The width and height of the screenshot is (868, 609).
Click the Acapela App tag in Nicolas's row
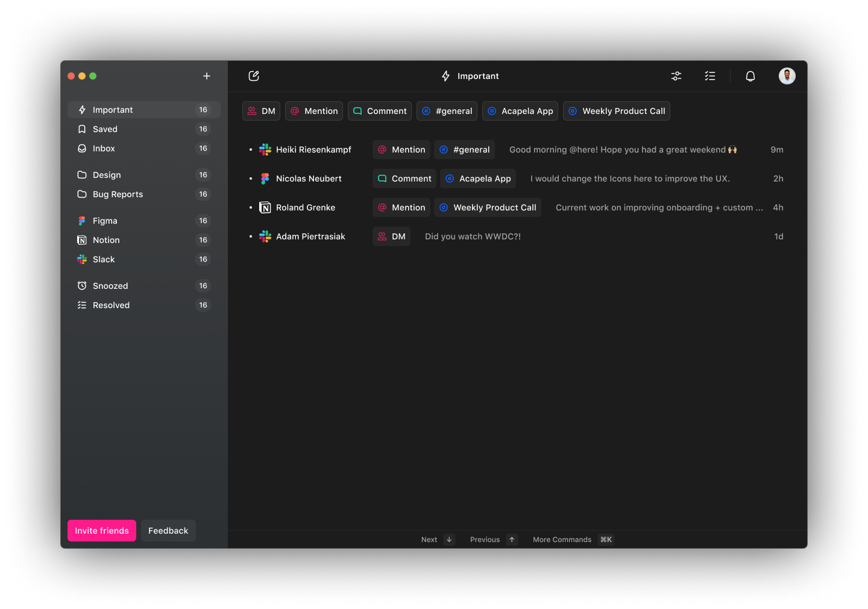(478, 178)
